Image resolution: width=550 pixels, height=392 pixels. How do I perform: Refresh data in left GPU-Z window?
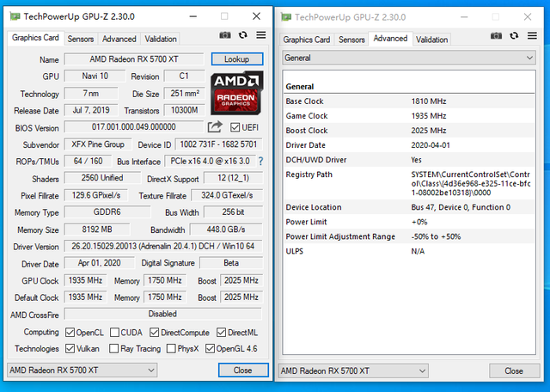242,35
